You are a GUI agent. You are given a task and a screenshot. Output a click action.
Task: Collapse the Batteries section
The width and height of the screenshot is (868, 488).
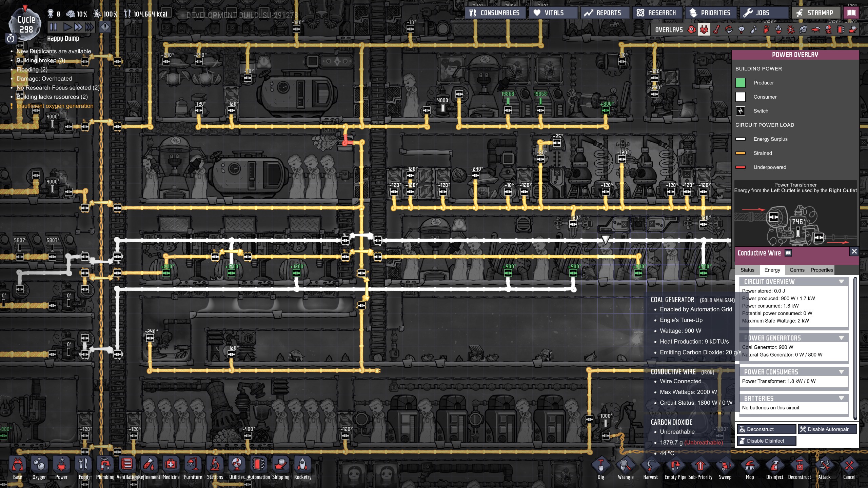pos(841,398)
